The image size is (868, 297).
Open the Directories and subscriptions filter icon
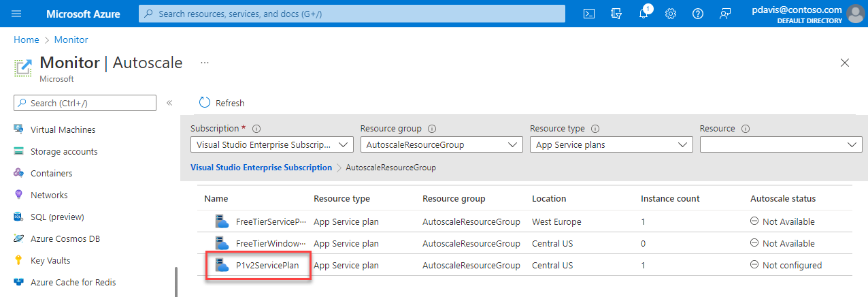(617, 14)
